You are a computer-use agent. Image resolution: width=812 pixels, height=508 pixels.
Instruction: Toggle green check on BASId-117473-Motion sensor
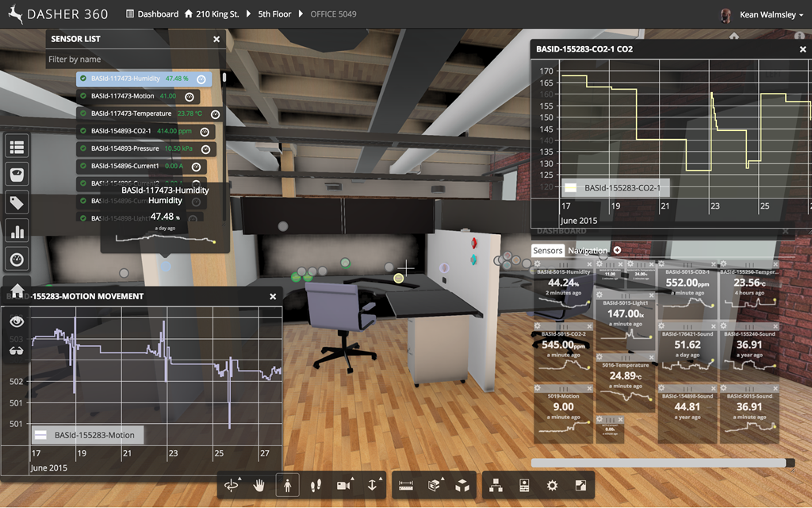(83, 96)
